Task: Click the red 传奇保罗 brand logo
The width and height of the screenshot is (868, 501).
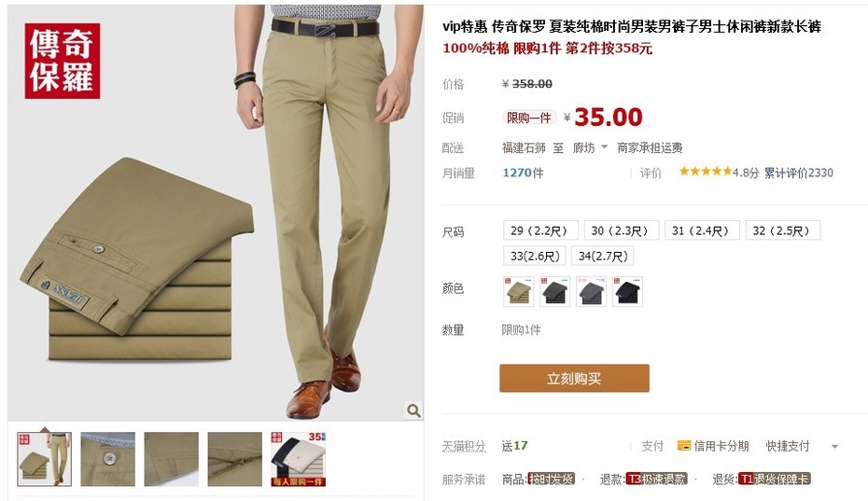Action: tap(62, 61)
